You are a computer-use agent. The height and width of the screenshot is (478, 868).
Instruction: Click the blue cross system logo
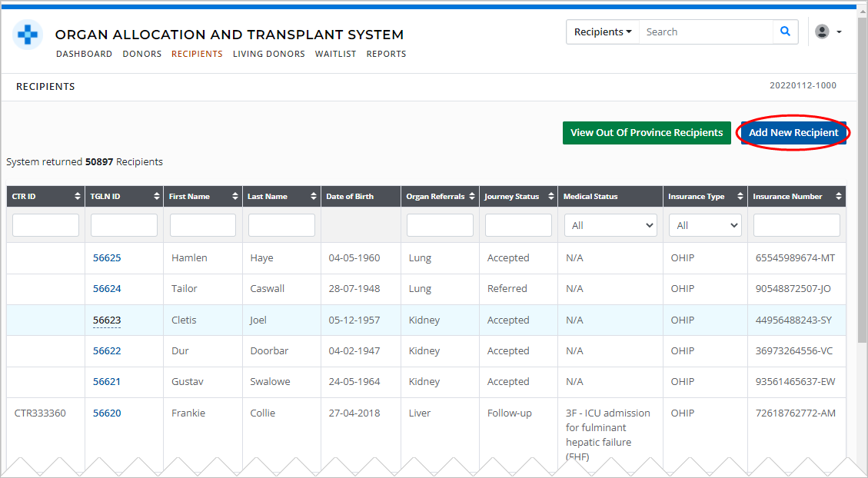[28, 35]
